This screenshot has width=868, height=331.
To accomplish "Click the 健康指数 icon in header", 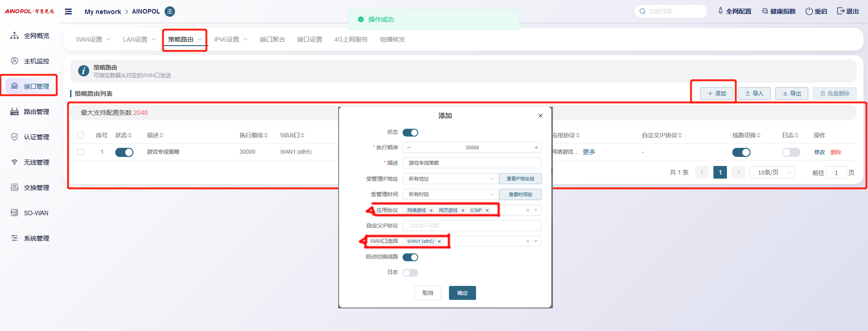I will point(765,11).
